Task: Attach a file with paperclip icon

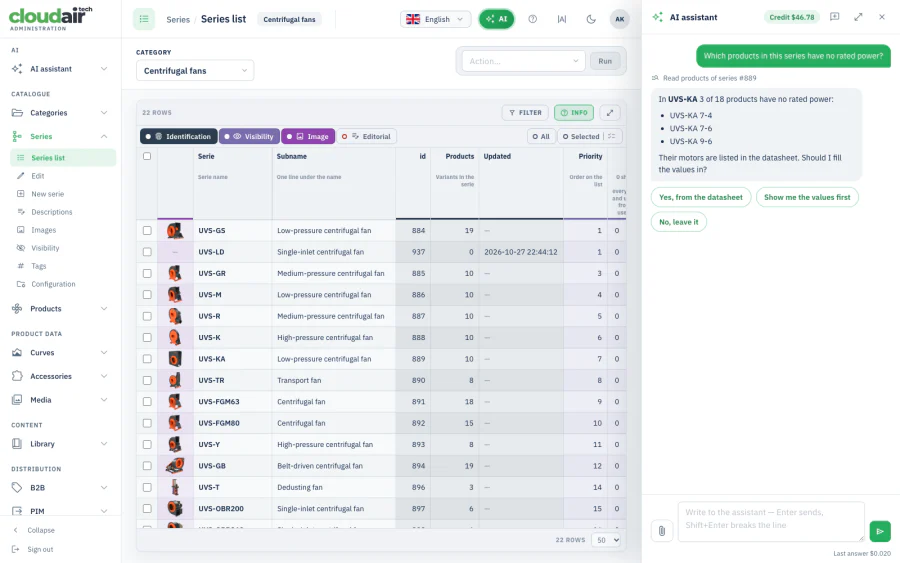Action: [x=662, y=531]
